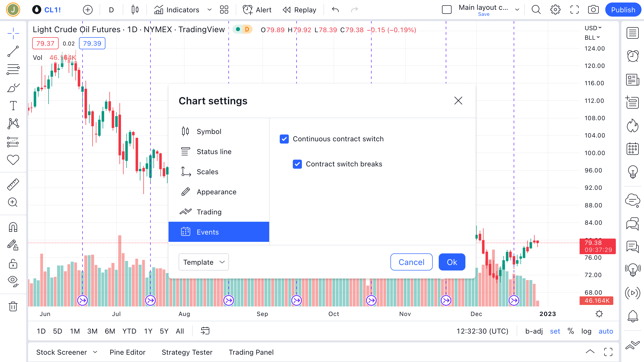
Task: Disable Contract switch breaks
Action: pyautogui.click(x=297, y=164)
